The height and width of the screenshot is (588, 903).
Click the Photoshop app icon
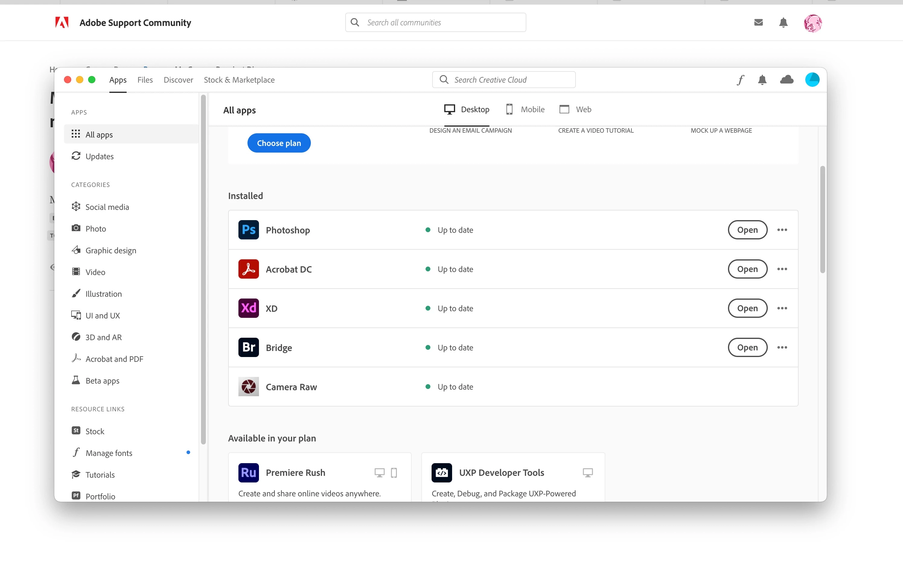tap(248, 230)
